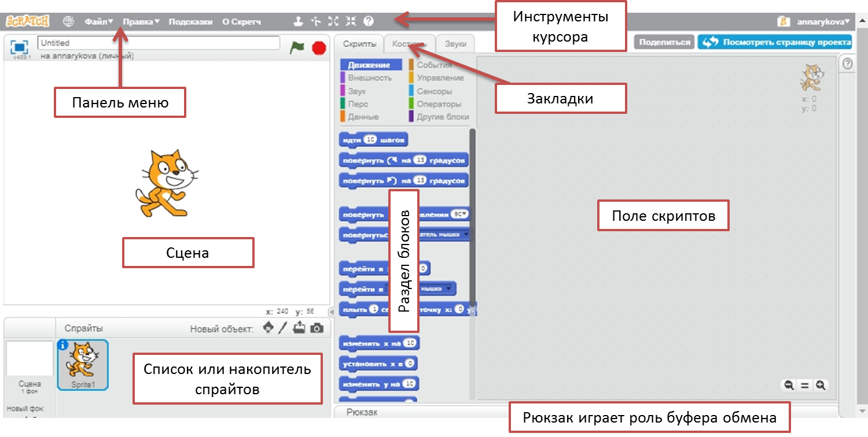Stop the project with the red stop button
This screenshot has height=437, width=868.
pos(319,47)
